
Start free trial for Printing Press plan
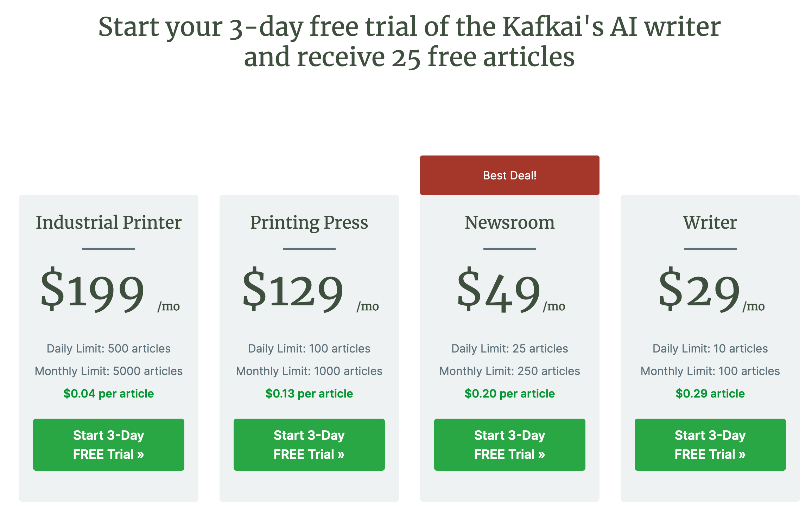tap(309, 444)
